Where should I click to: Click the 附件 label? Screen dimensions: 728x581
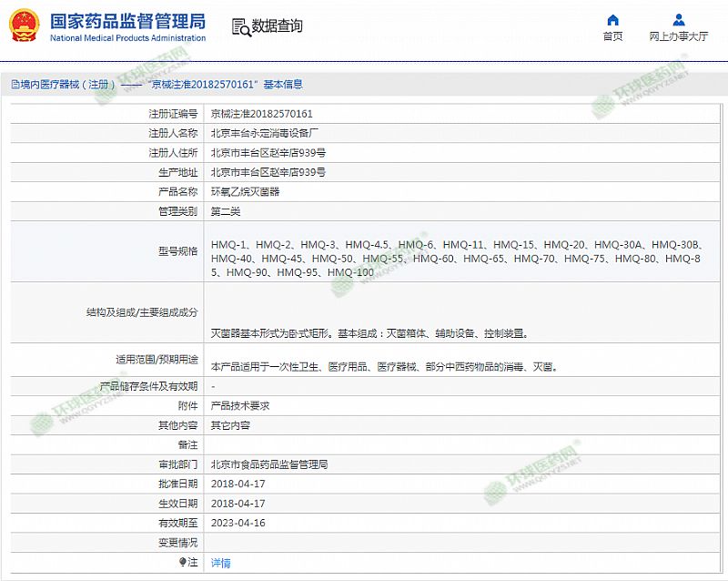pos(188,406)
